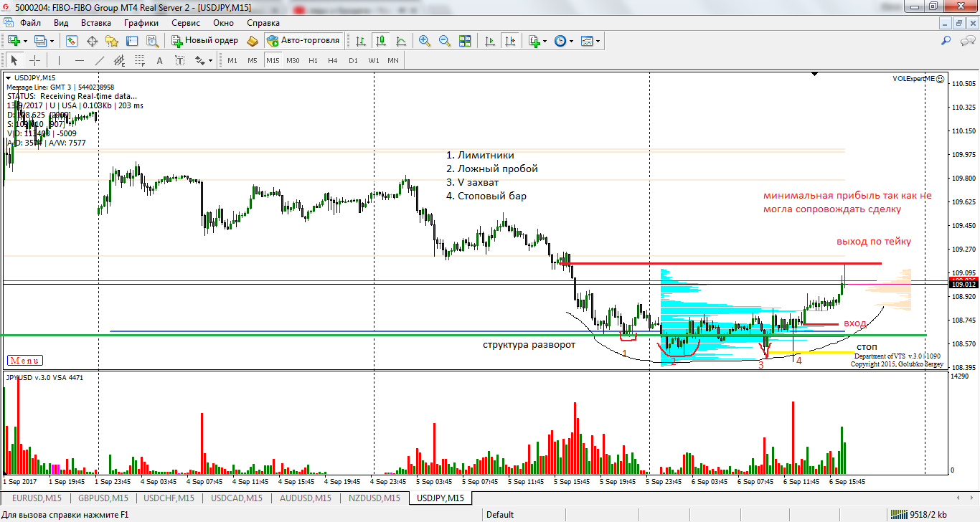
Task: Click the chart shift triangle marker
Action: point(815,74)
